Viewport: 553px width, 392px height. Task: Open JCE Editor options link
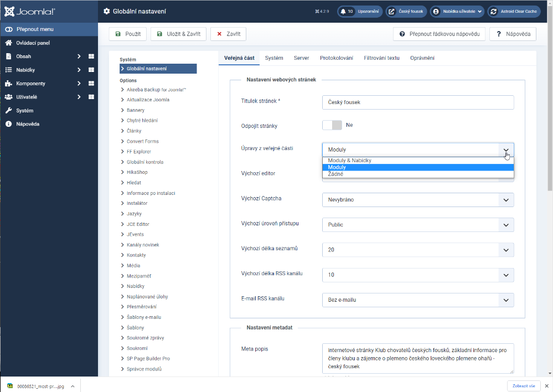tap(138, 224)
